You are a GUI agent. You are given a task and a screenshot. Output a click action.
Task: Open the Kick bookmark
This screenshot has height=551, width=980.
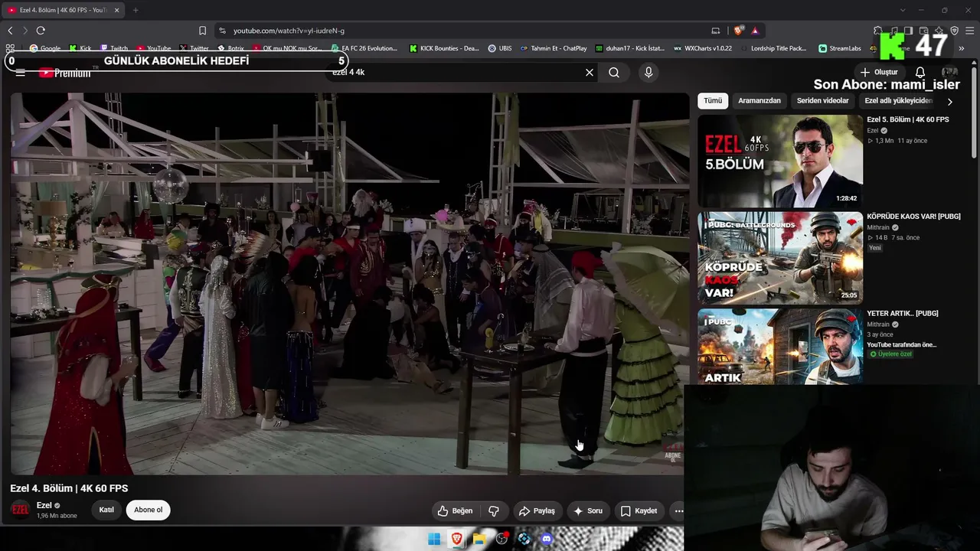80,48
